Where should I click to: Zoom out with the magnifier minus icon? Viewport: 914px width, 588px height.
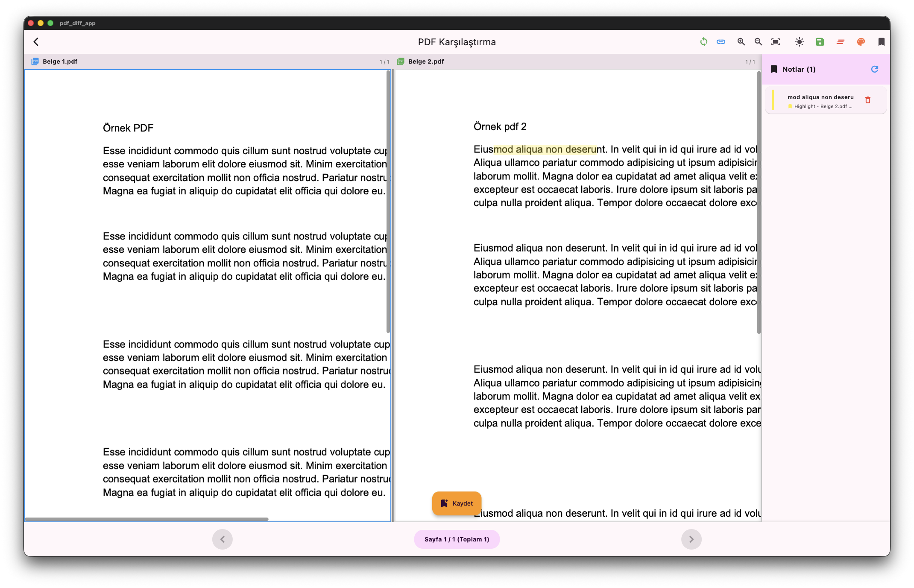758,42
